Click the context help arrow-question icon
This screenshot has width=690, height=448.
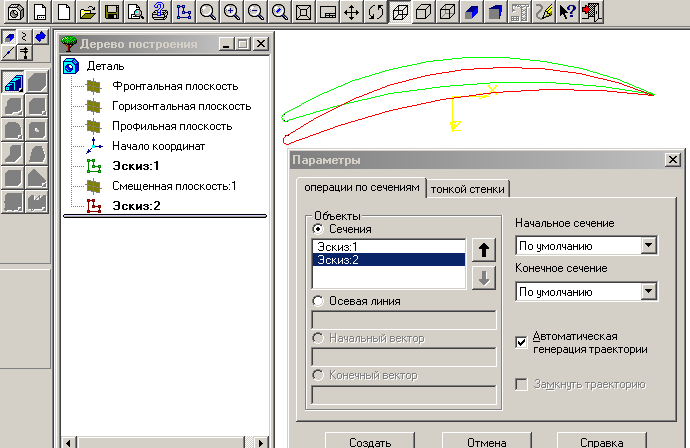(x=568, y=12)
